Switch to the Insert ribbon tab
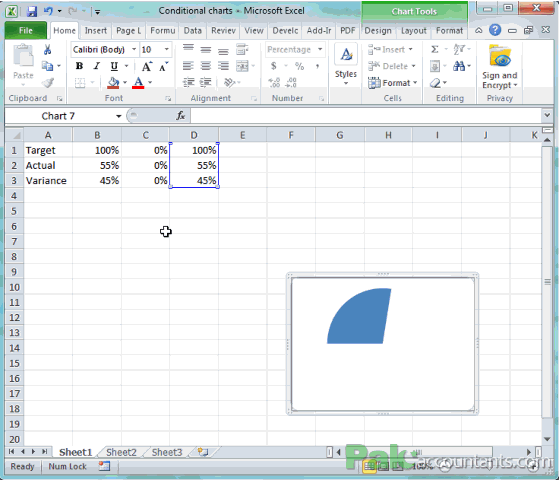This screenshot has width=559, height=480. click(x=96, y=31)
